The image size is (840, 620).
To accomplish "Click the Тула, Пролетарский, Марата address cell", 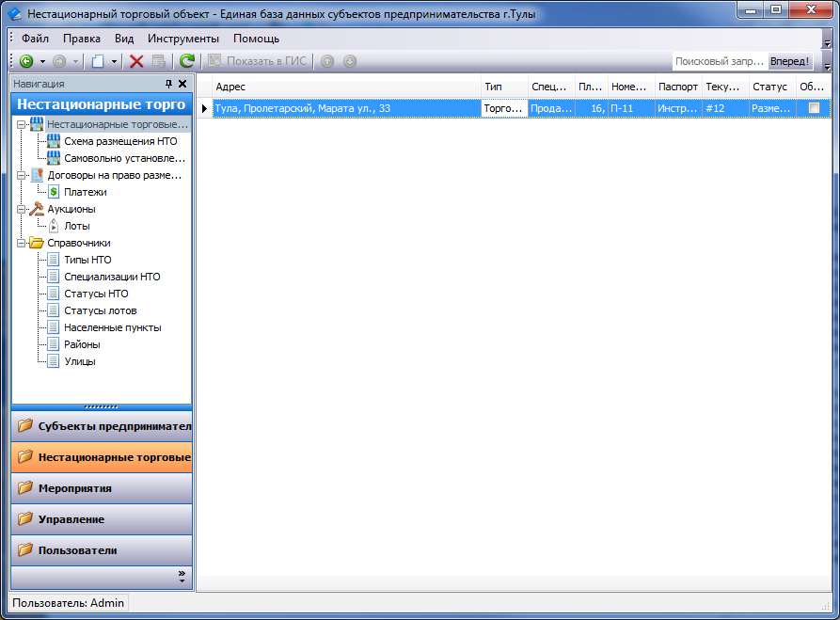I will [346, 108].
